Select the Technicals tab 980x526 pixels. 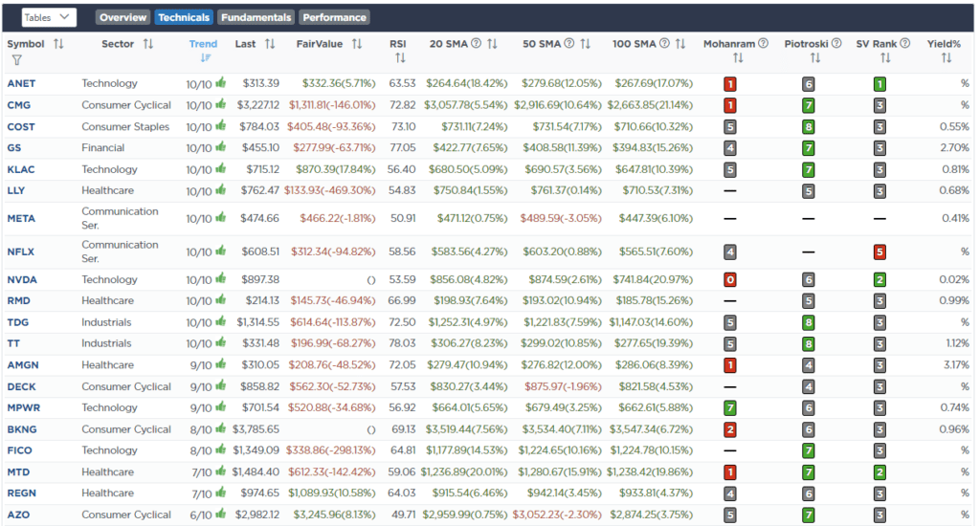(184, 17)
